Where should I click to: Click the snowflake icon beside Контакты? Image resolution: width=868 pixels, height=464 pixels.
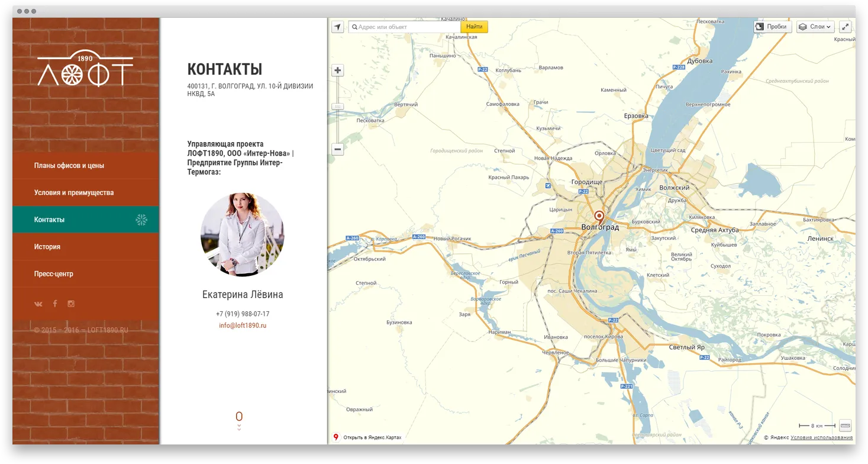[x=141, y=220]
